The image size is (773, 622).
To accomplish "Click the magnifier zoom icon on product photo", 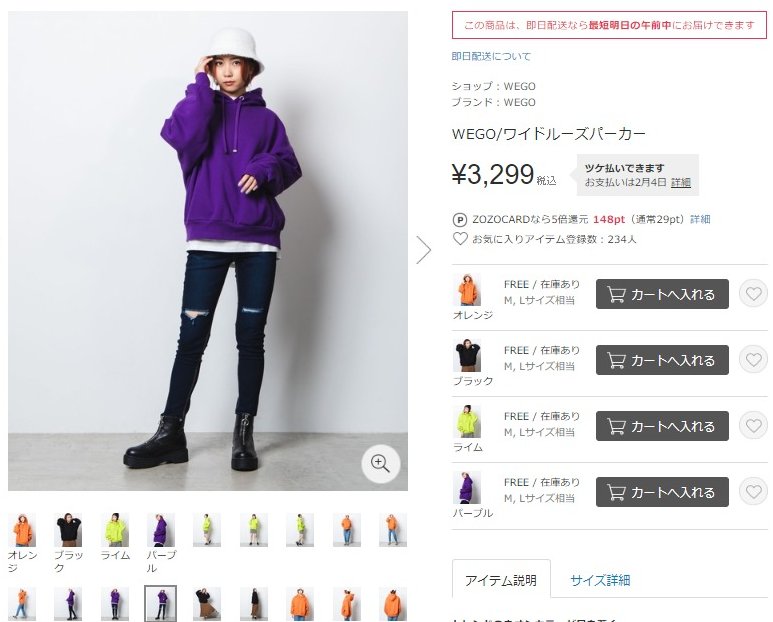I will [x=380, y=463].
